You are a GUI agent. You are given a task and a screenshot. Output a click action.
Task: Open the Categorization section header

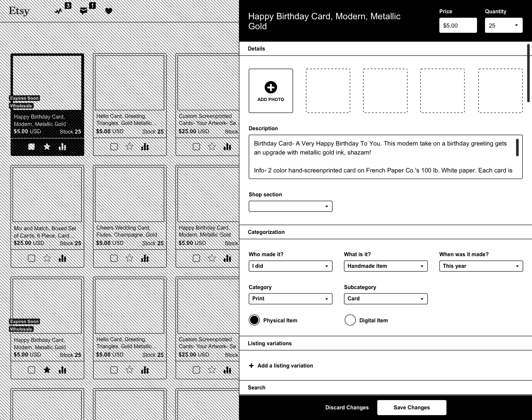(x=266, y=232)
